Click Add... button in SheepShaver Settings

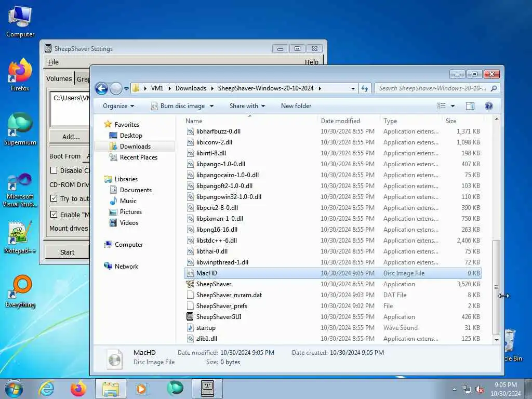click(71, 137)
